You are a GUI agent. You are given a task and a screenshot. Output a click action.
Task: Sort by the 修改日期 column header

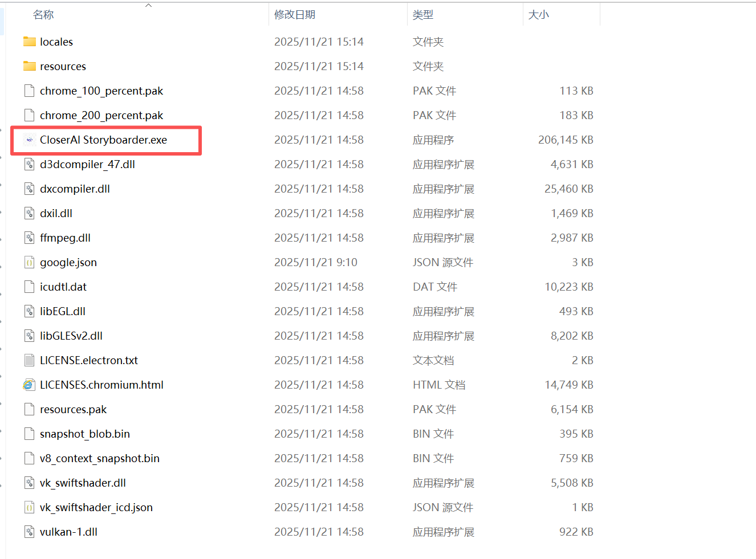[295, 15]
